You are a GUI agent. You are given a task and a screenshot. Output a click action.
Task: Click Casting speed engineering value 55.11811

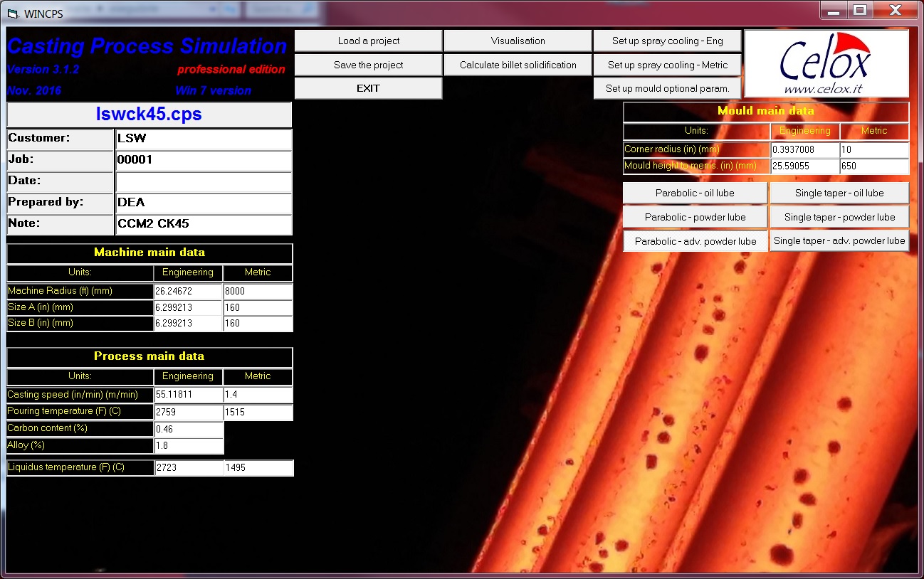[x=188, y=395]
